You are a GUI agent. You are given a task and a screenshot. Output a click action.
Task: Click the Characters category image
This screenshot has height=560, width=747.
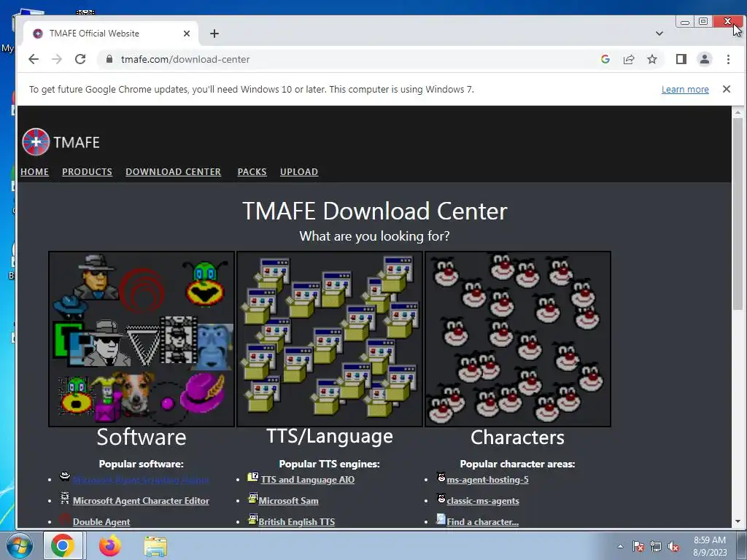click(518, 338)
